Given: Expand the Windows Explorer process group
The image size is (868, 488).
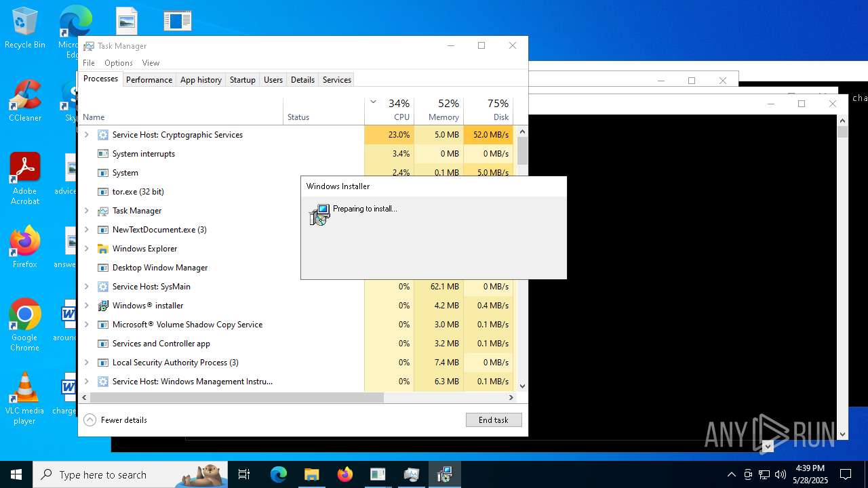Looking at the screenshot, I should point(86,249).
